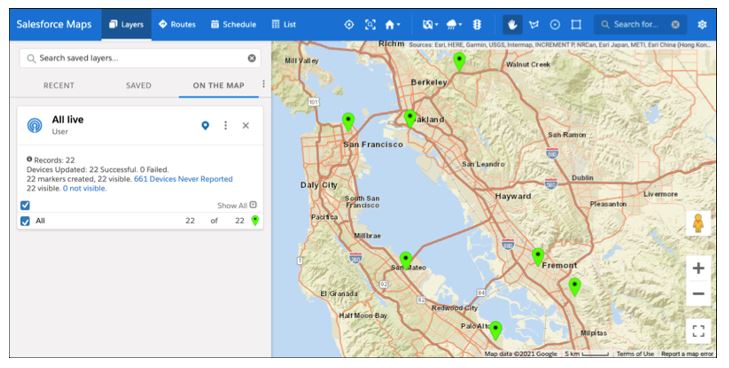Click the marker at Oakland
Viewport: 729px width, 368px height.
pos(410,118)
